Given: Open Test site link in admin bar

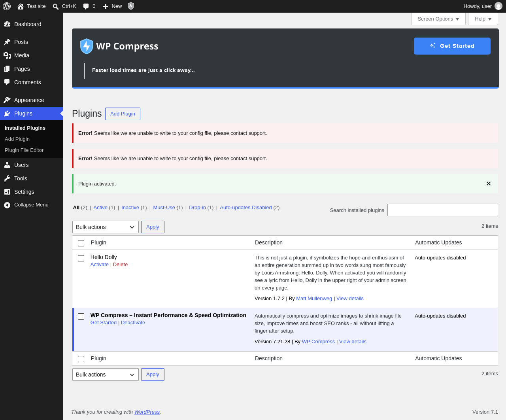Looking at the screenshot, I should point(32,6).
